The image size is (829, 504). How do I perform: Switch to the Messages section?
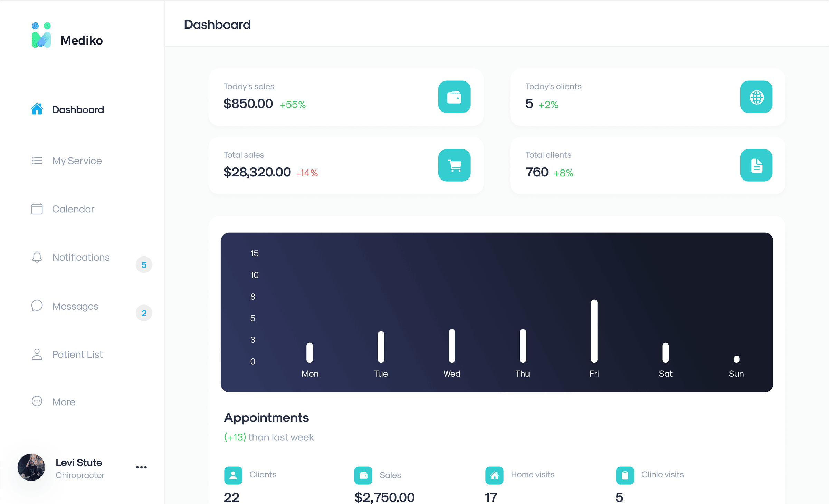click(x=75, y=306)
